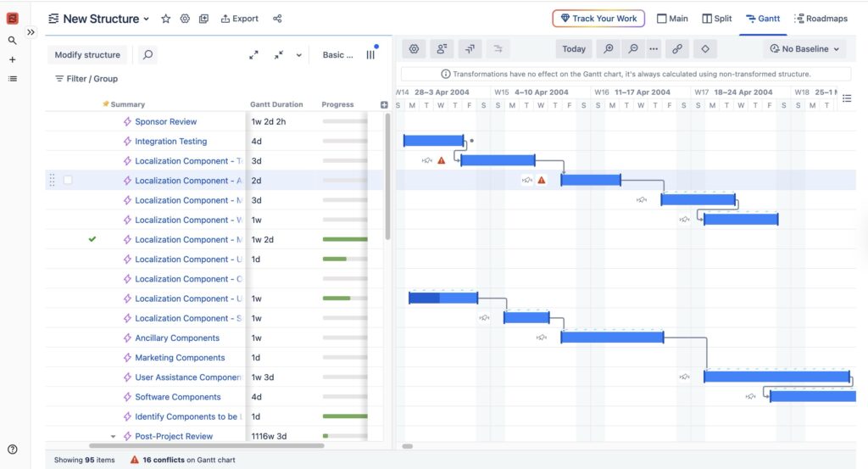Select the Gantt tab
The height and width of the screenshot is (469, 868).
point(763,19)
